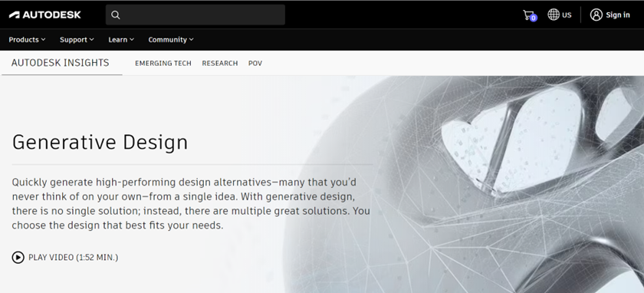644x293 pixels.
Task: Go to the POV section
Action: [255, 64]
